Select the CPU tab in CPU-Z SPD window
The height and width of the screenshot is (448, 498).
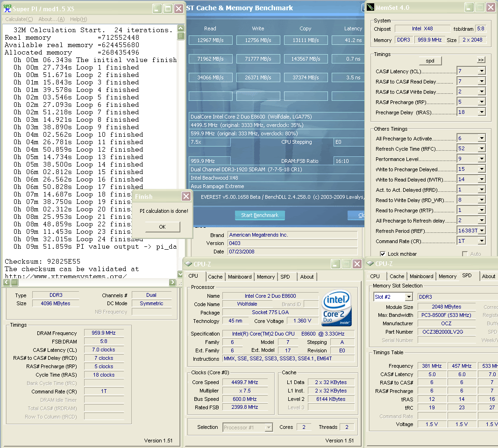[x=375, y=276]
